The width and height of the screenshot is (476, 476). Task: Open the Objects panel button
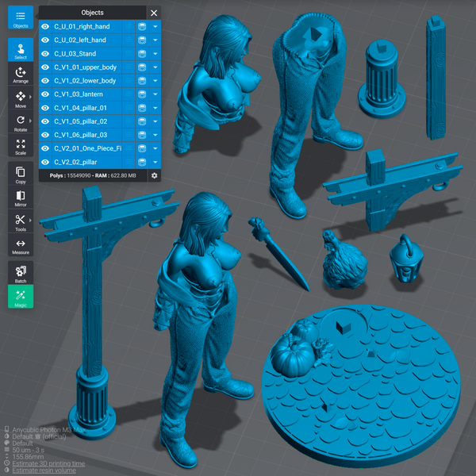point(21,17)
